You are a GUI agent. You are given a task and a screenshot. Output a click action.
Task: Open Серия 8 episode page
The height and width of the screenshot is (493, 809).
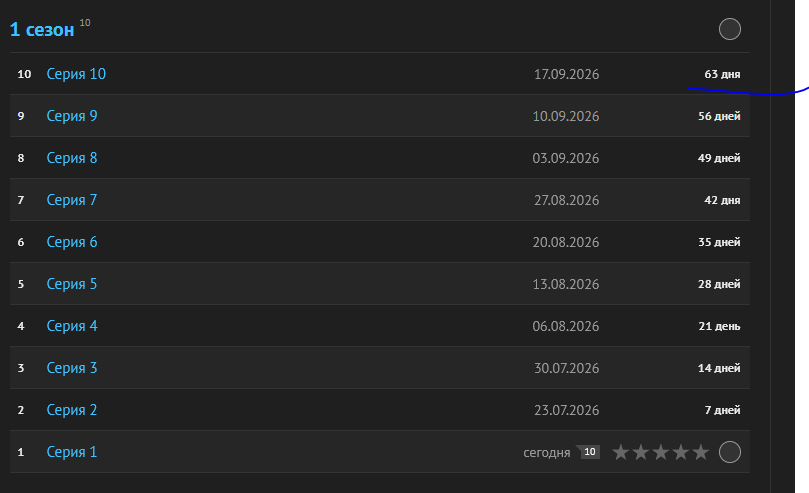(72, 158)
